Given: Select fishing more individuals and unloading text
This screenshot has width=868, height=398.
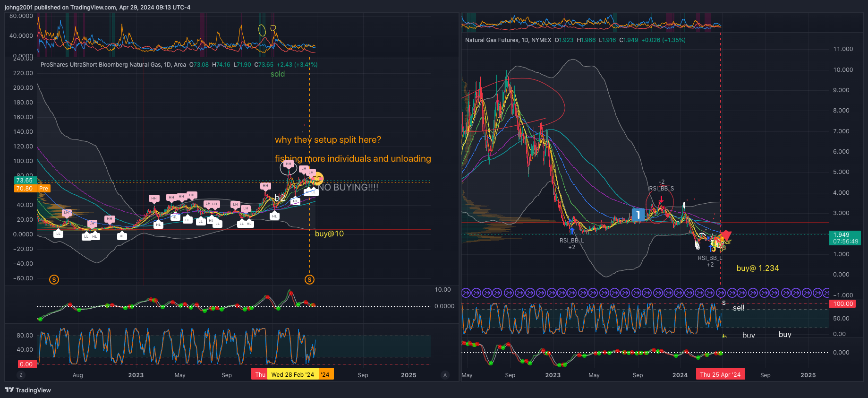Looking at the screenshot, I should (353, 159).
